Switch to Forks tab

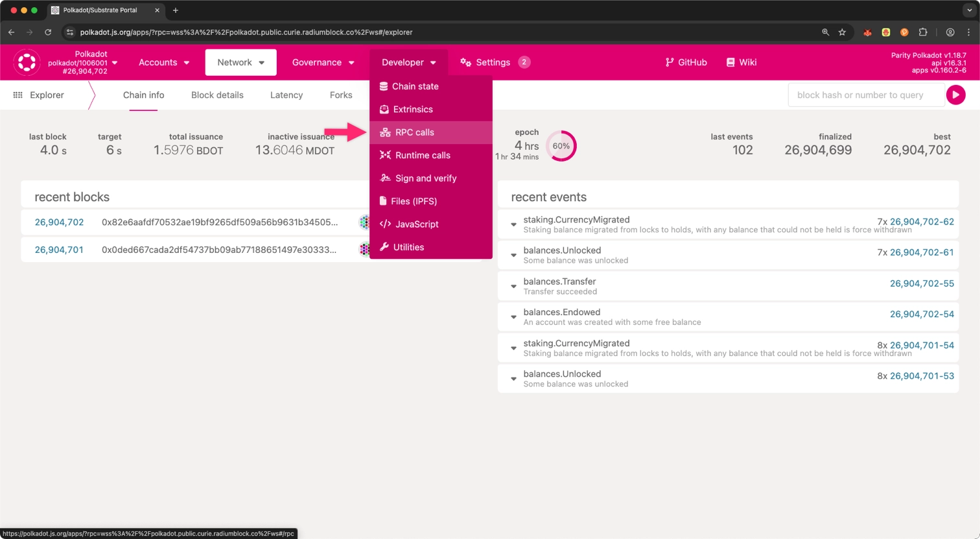(x=341, y=95)
